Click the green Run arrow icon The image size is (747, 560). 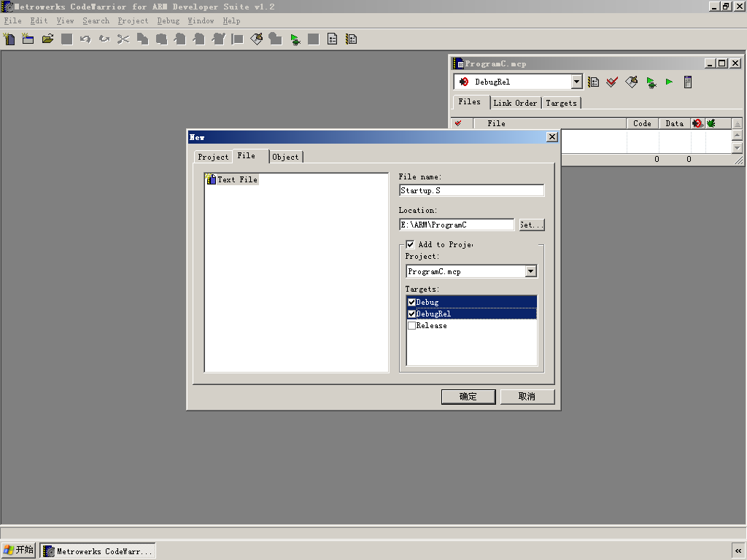click(670, 82)
